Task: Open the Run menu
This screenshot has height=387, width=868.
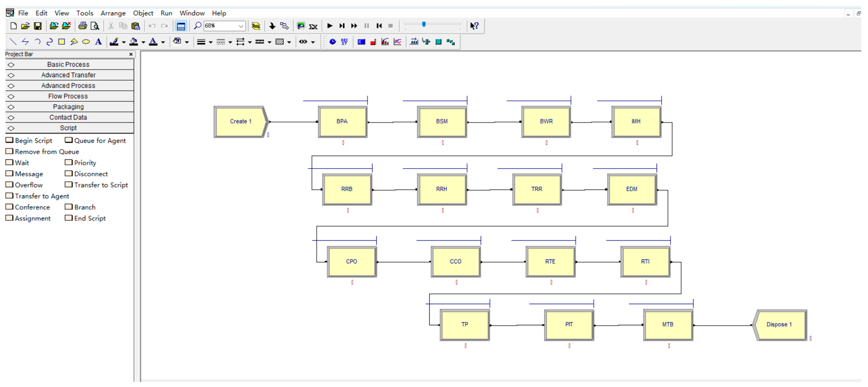Action: pos(166,13)
